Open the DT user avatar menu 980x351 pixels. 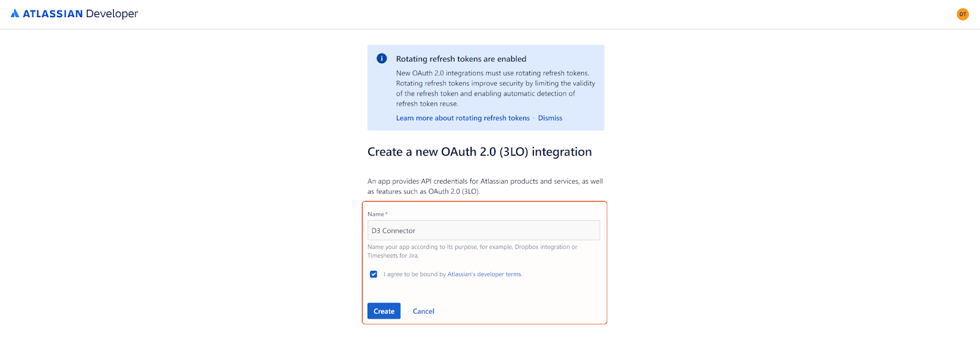click(962, 14)
